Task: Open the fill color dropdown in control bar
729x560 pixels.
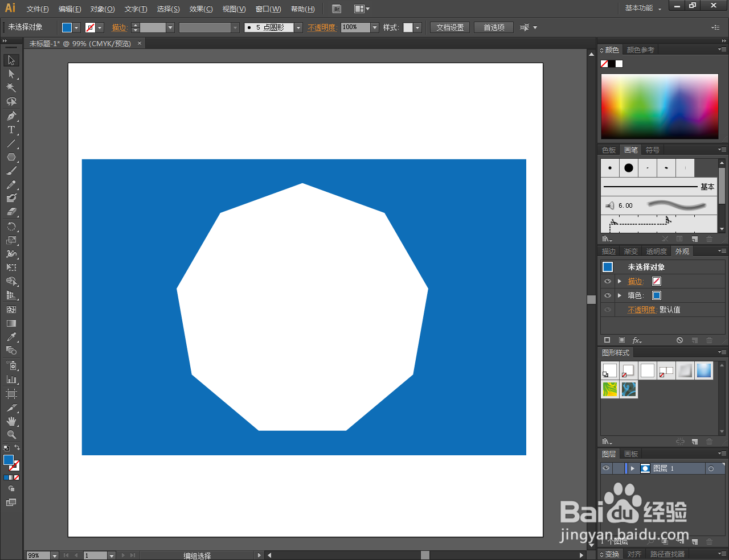Action: (x=76, y=27)
